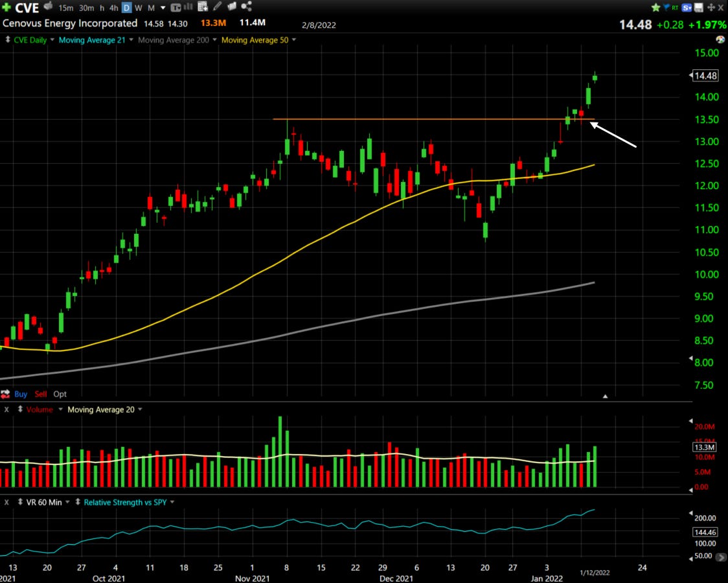Click the Buy button

pos(21,394)
